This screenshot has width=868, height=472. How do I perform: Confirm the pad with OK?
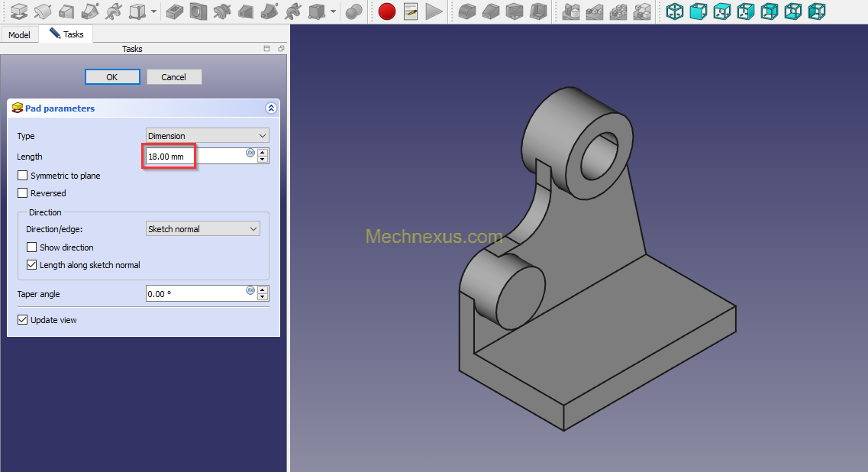112,77
